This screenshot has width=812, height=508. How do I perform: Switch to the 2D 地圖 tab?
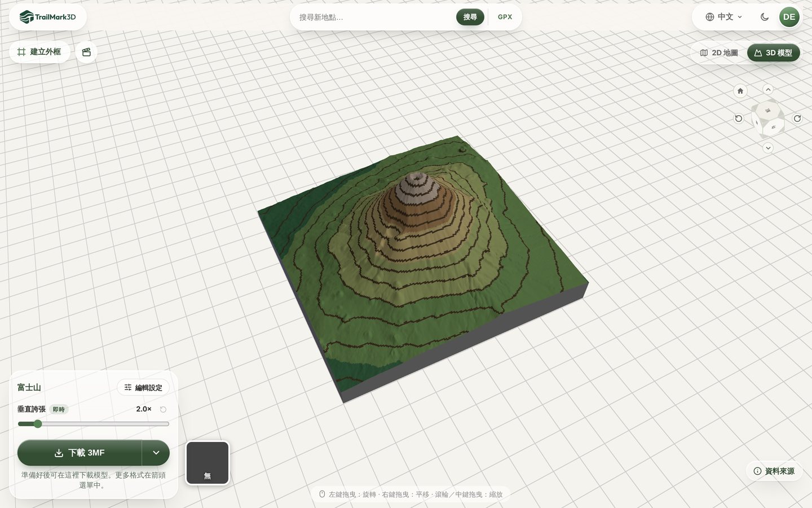coord(719,52)
